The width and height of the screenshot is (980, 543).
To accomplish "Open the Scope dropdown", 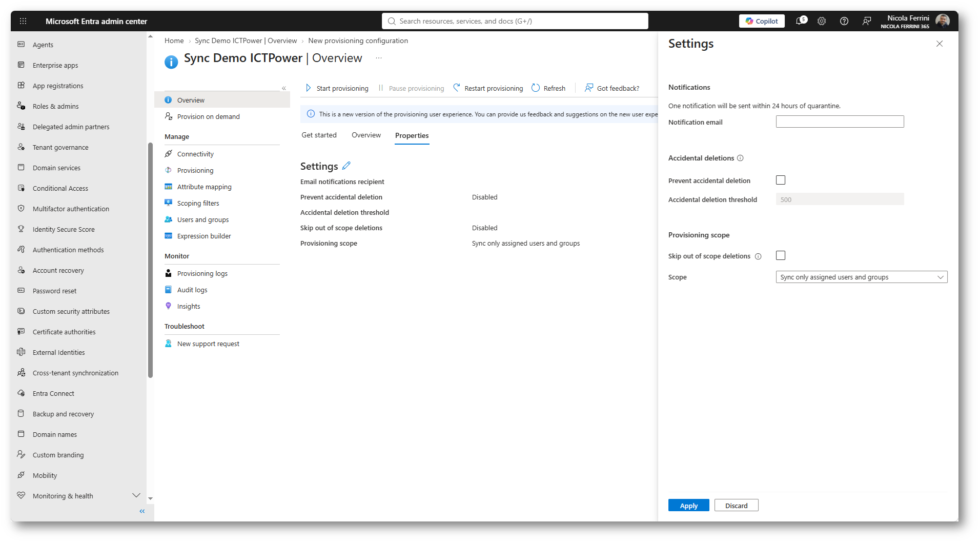I will [862, 277].
